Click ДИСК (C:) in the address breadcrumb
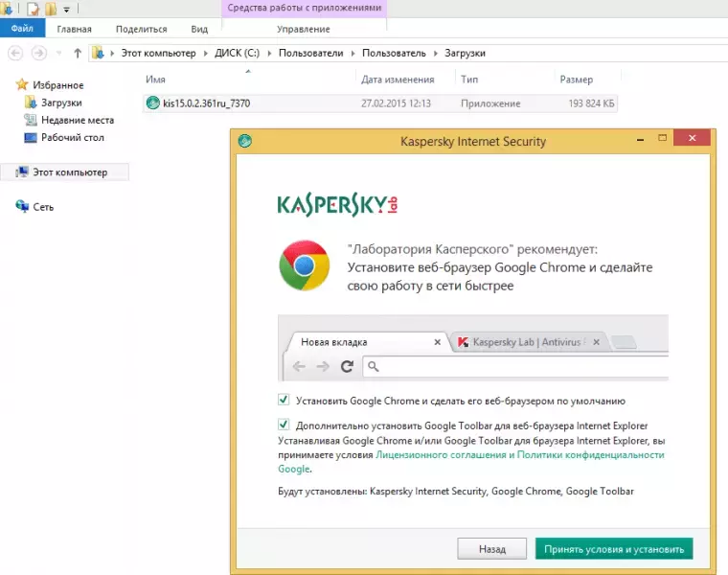728x575 pixels. point(237,54)
